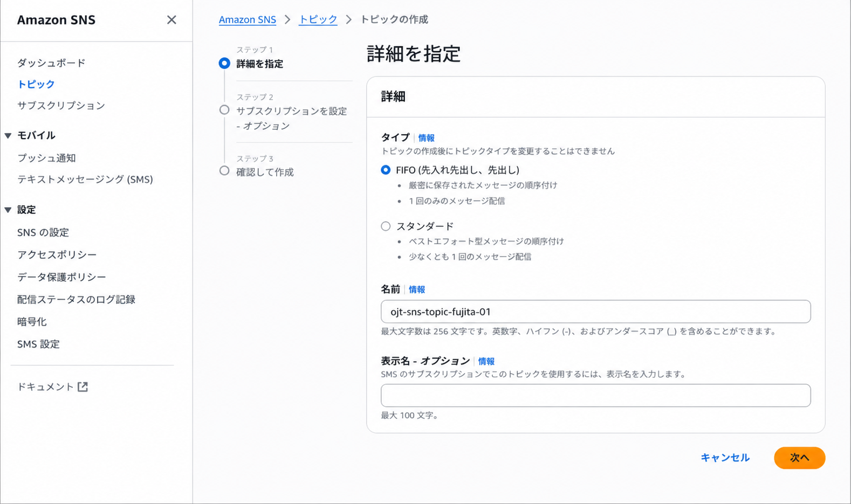Viewport: 851px width, 504px height.
Task: Open アクセスポリシー in the sidebar
Action: tap(57, 254)
